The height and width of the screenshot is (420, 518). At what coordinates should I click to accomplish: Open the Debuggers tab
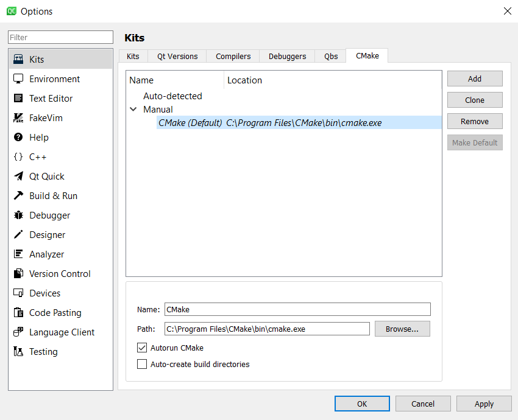288,57
